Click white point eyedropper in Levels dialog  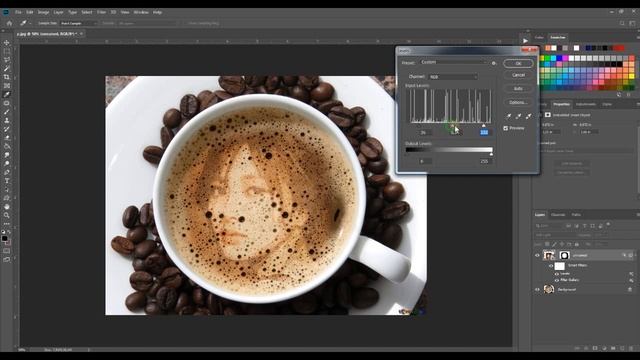529,116
